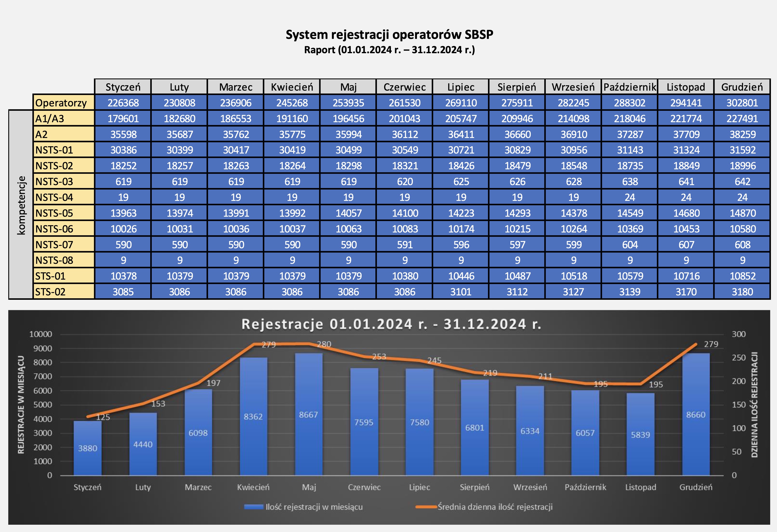Click the Grudzień bar labeled 8660
Screen dimensions: 777x532
click(696, 414)
